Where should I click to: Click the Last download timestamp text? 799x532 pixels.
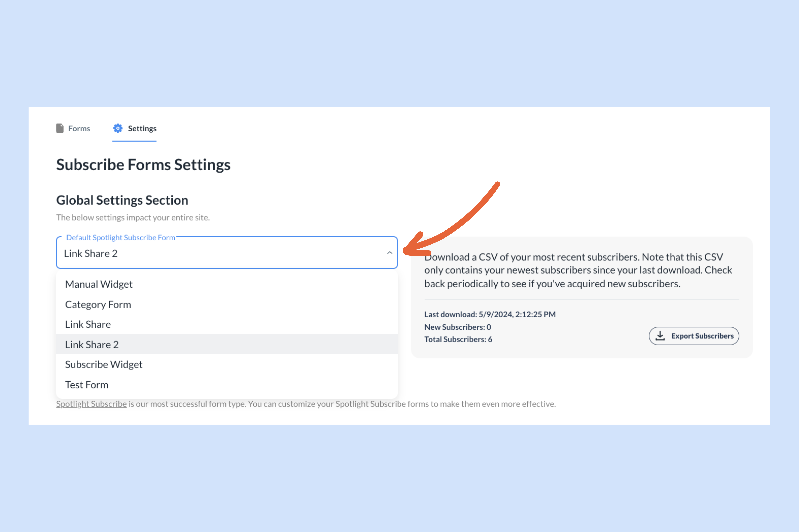pyautogui.click(x=490, y=314)
